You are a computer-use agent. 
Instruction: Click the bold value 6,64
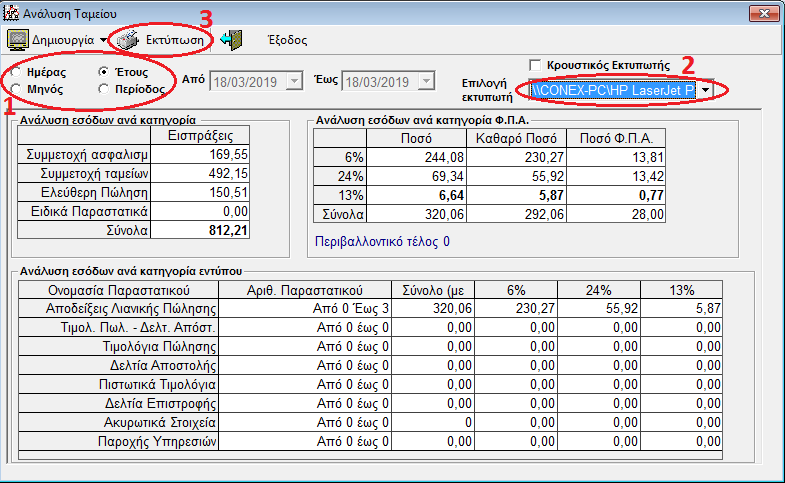451,195
